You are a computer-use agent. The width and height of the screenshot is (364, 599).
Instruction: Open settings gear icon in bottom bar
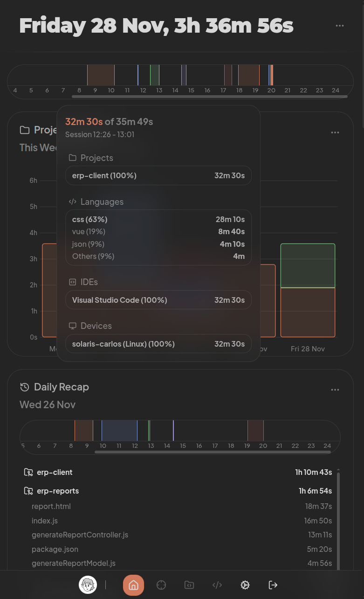pos(245,585)
